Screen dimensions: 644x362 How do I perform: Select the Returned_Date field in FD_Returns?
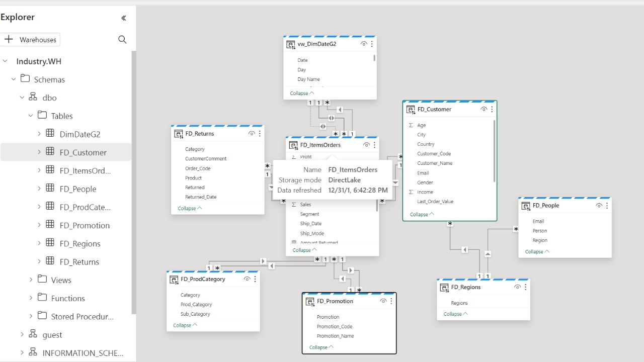tap(201, 197)
